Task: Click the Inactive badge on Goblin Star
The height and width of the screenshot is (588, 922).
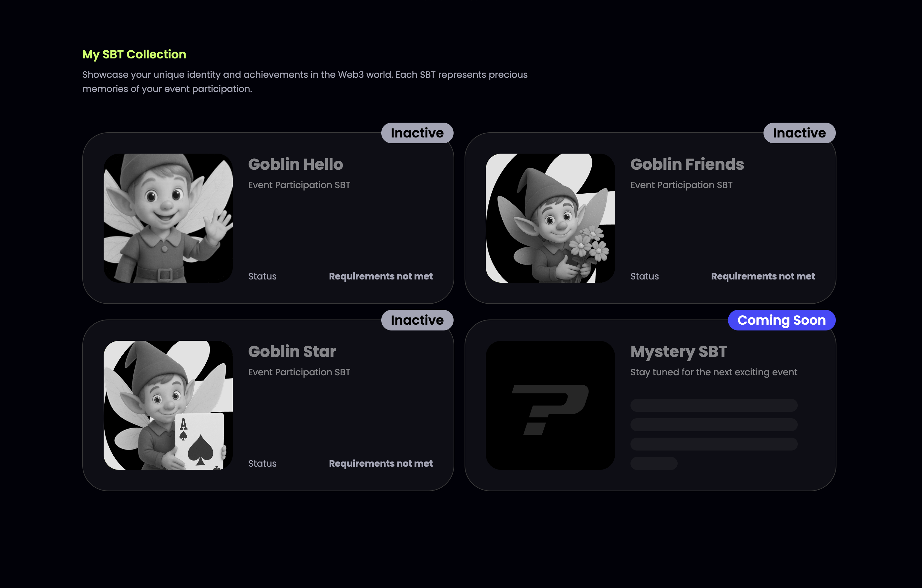Action: tap(417, 320)
